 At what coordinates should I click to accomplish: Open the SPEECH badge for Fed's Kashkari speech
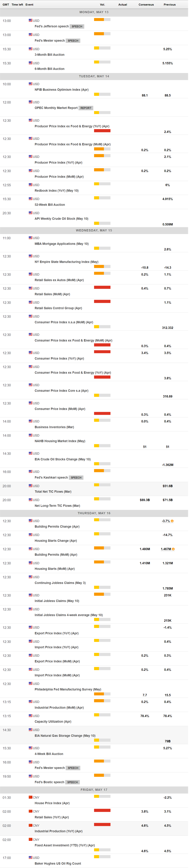coord(76,477)
